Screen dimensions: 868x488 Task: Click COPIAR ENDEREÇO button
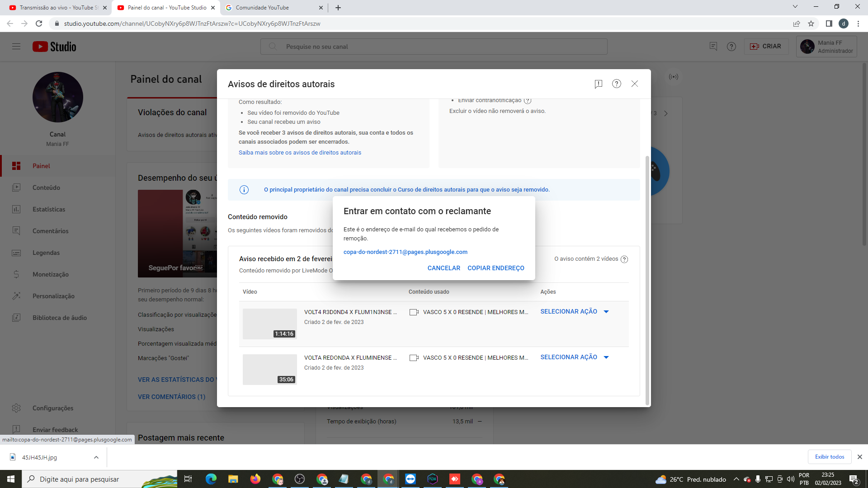tap(495, 268)
